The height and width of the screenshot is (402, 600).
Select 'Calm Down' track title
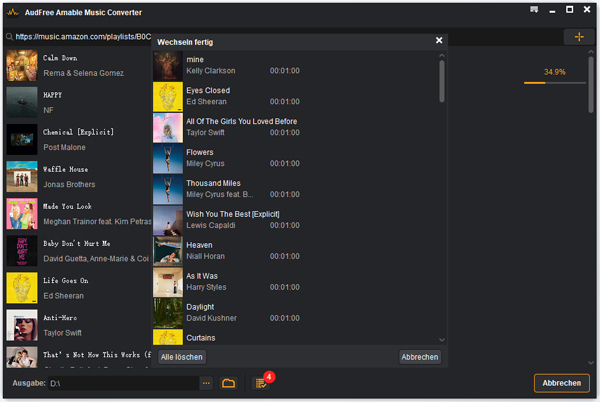coord(60,58)
